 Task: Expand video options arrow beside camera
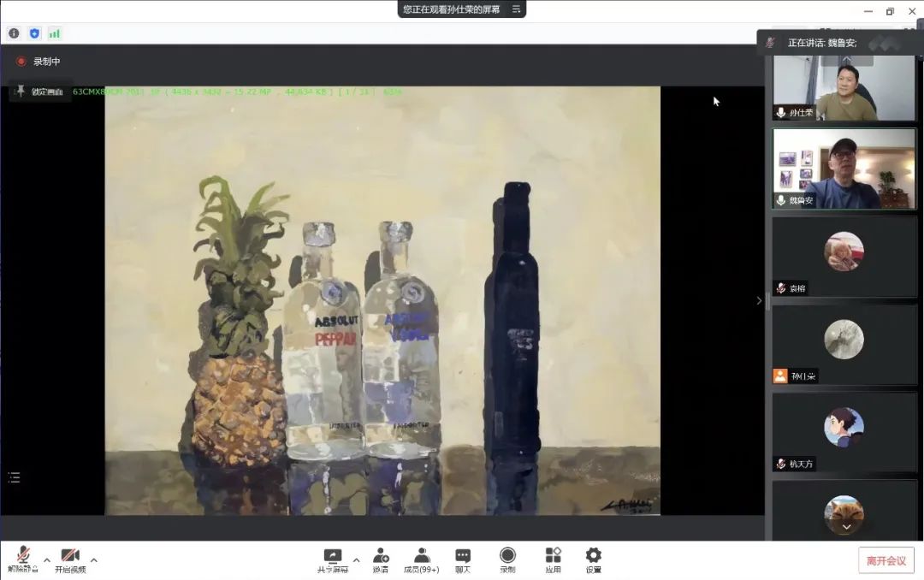[94, 561]
